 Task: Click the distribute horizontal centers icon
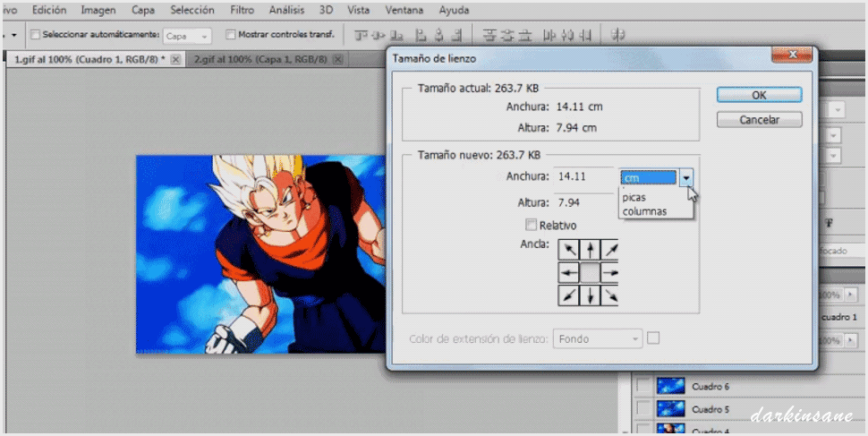(566, 35)
